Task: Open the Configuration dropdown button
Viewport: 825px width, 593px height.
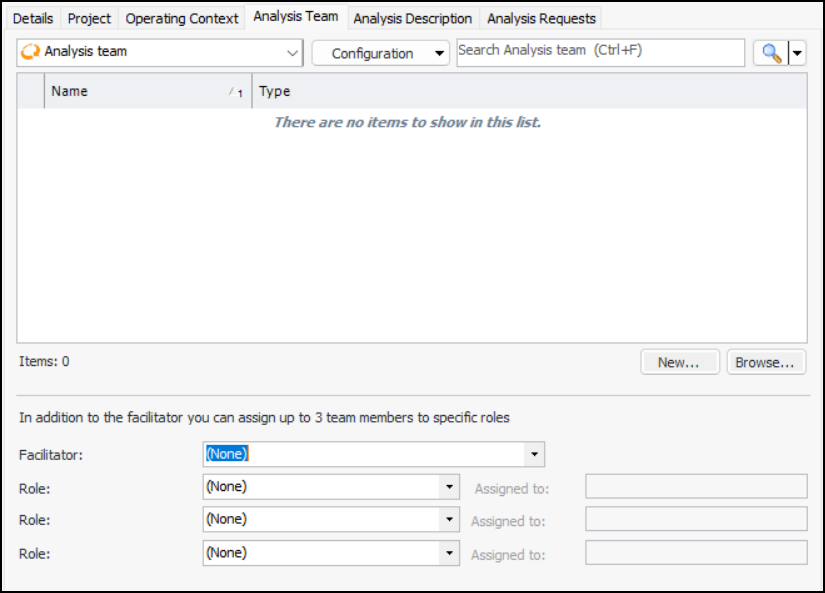Action: point(380,54)
